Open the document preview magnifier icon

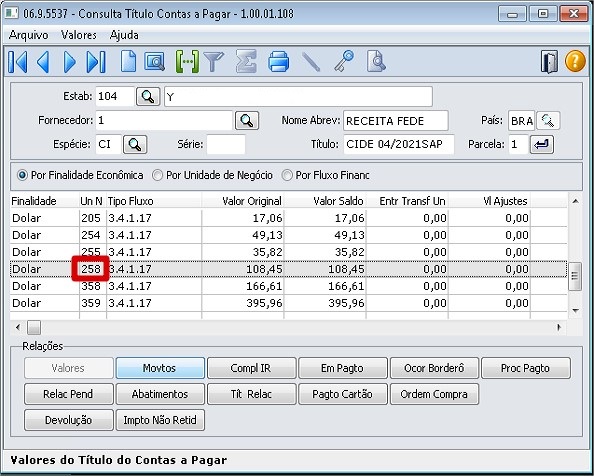(376, 62)
